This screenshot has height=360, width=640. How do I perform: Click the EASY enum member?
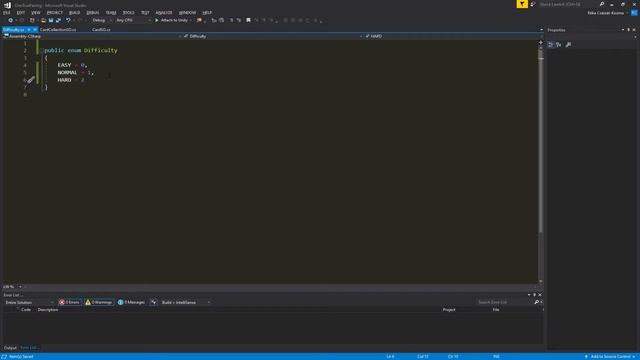pos(64,65)
